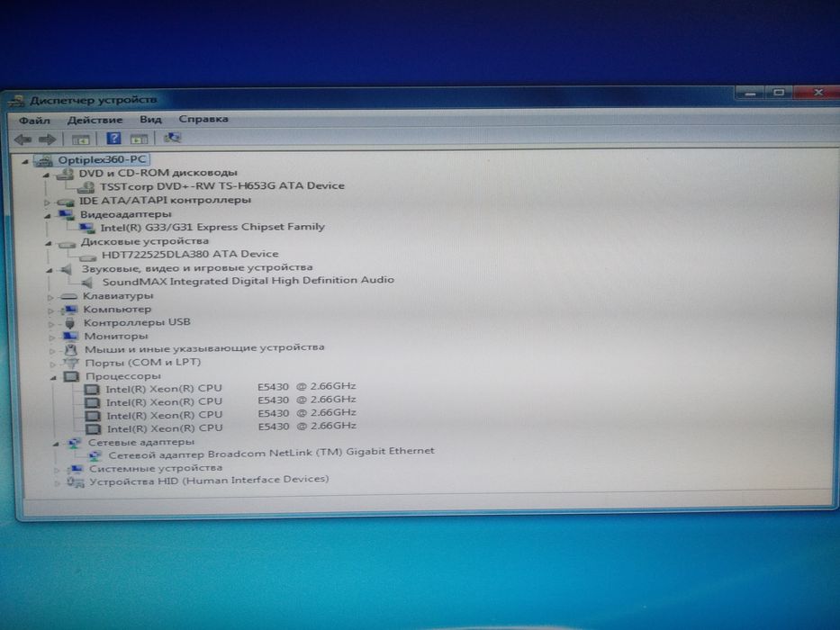Image resolution: width=840 pixels, height=630 pixels.
Task: Expand the Контроллеры USB node
Action: tap(51, 324)
